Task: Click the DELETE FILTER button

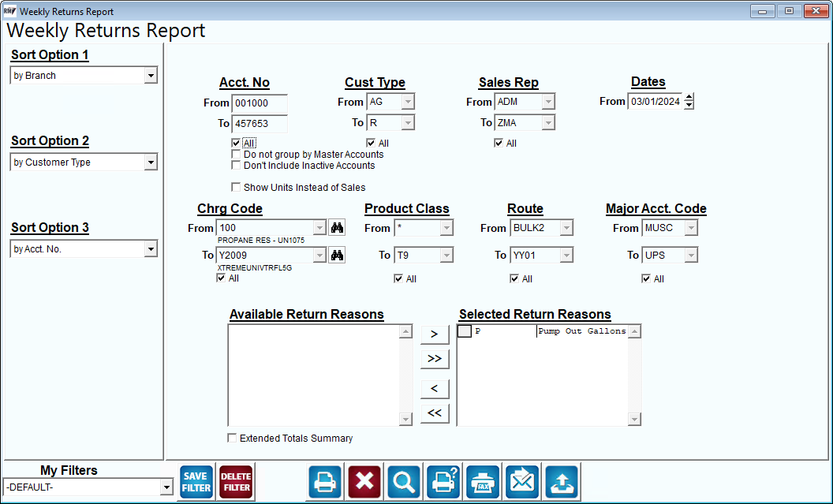Action: point(236,482)
